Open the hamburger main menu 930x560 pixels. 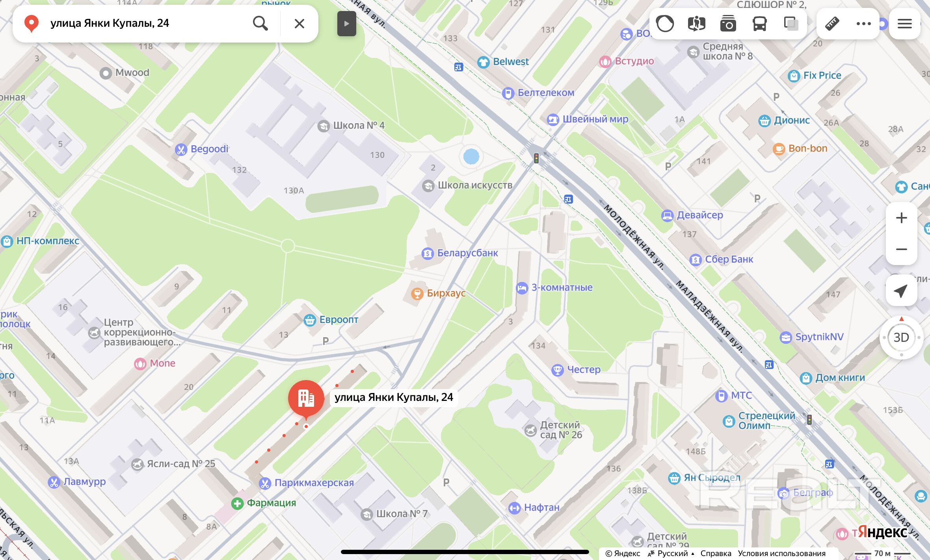tap(905, 24)
